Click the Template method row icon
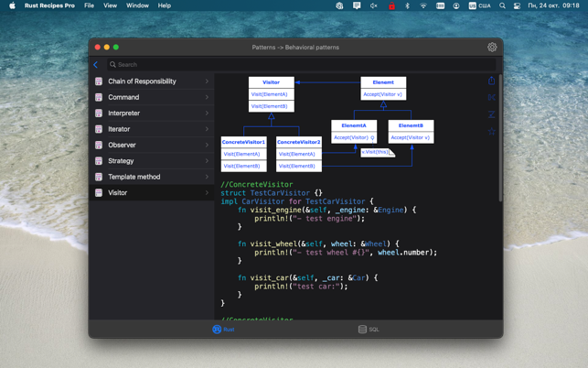The height and width of the screenshot is (368, 588). (99, 177)
